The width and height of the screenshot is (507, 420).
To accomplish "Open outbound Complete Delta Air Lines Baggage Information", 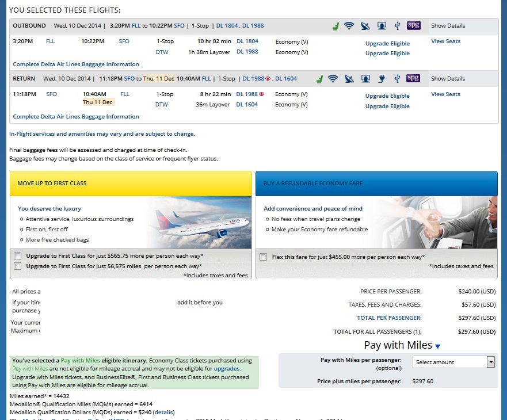I will [76, 64].
